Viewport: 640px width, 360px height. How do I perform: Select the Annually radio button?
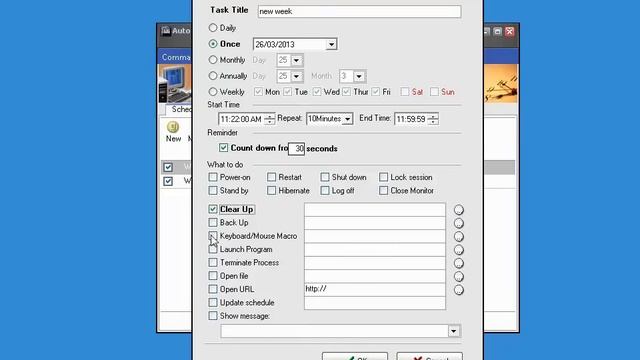(213, 76)
